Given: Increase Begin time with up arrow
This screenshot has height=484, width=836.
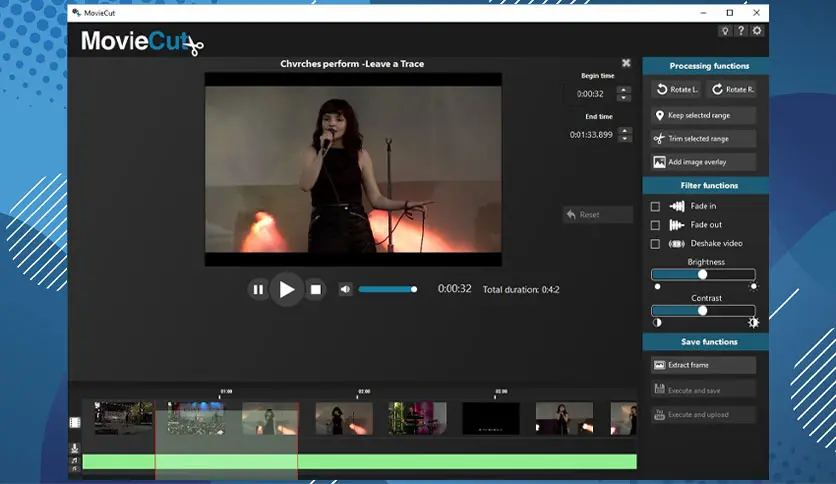Looking at the screenshot, I should point(624,90).
